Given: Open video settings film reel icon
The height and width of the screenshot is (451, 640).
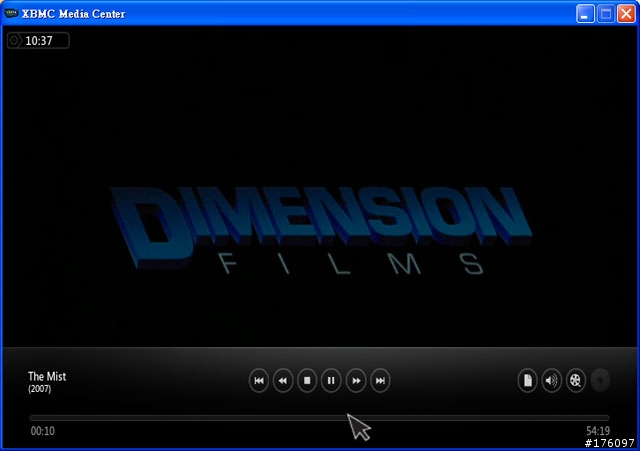Looking at the screenshot, I should pos(576,380).
